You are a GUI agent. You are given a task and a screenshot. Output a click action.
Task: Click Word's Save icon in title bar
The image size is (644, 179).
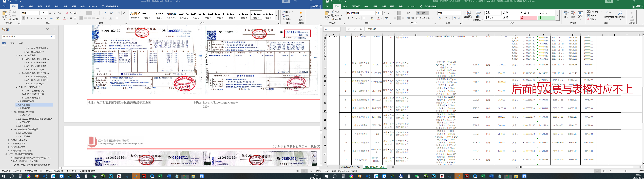pos(4,2)
